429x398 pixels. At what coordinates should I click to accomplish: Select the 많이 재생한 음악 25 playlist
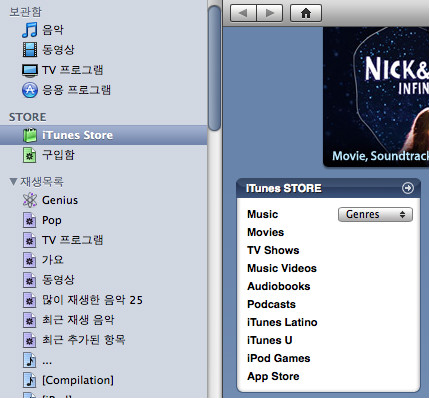(x=92, y=300)
